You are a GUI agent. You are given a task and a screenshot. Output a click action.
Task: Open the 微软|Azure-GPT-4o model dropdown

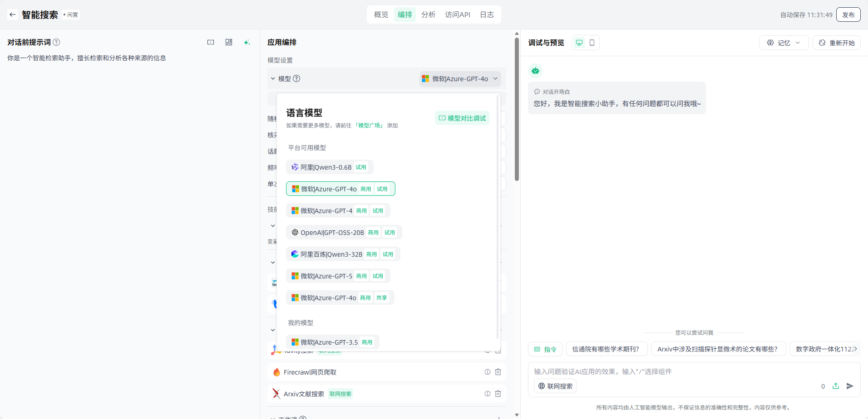pyautogui.click(x=460, y=78)
